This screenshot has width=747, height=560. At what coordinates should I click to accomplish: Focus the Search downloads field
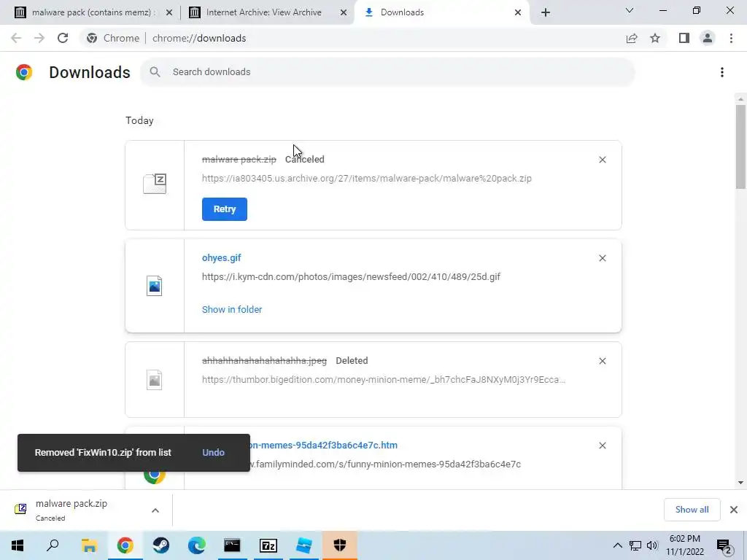click(387, 72)
